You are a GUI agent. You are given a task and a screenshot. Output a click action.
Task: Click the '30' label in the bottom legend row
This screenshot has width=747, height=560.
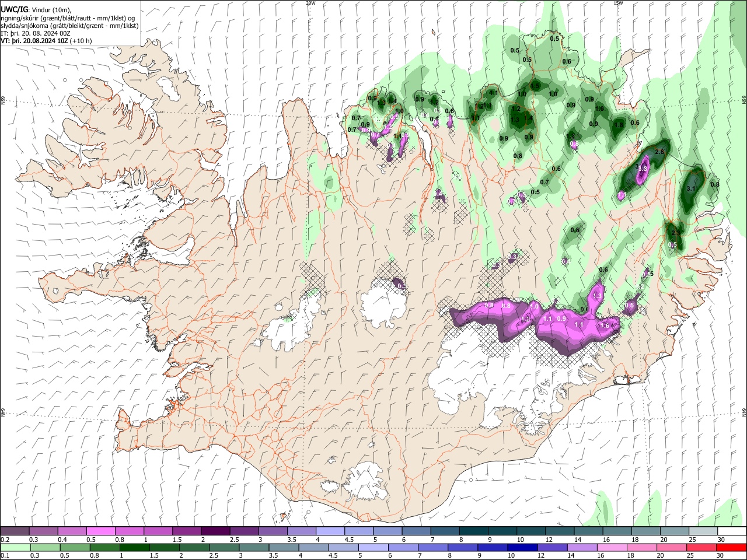(x=721, y=555)
